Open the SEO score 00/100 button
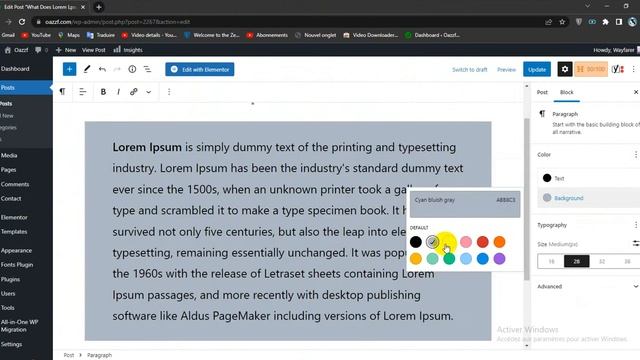The width and height of the screenshot is (640, 360). click(x=591, y=69)
